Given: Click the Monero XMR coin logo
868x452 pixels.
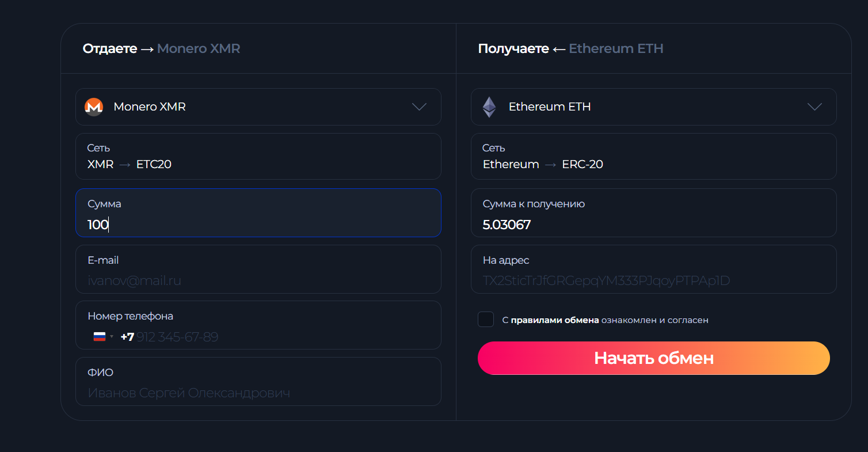Looking at the screenshot, I should (94, 107).
